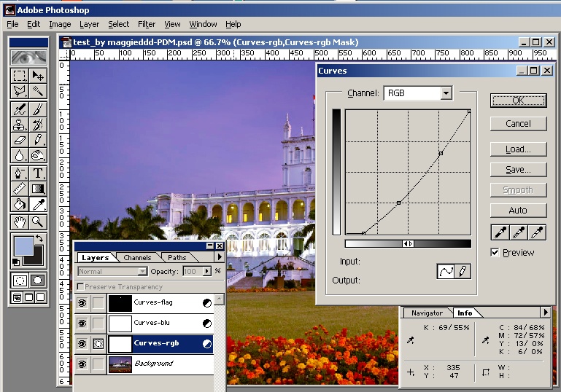Screen dimensions: 561x392
Task: Select the Airbrush tool
Action: (x=20, y=109)
